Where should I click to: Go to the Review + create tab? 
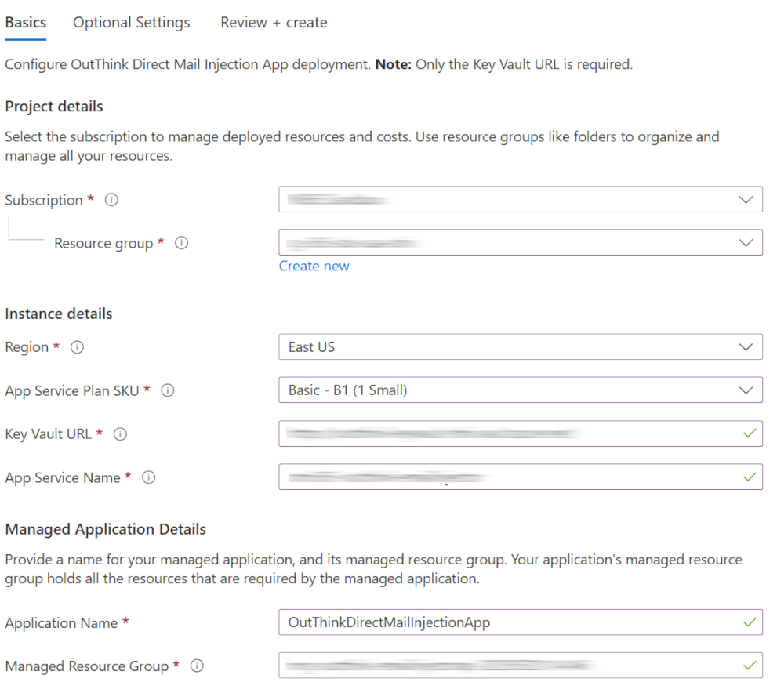click(274, 23)
